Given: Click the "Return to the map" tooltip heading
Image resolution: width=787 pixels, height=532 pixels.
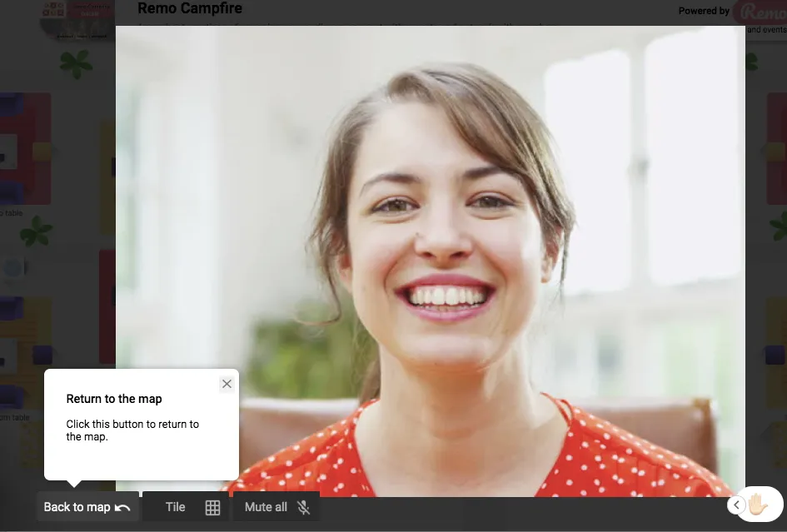Looking at the screenshot, I should (x=114, y=399).
